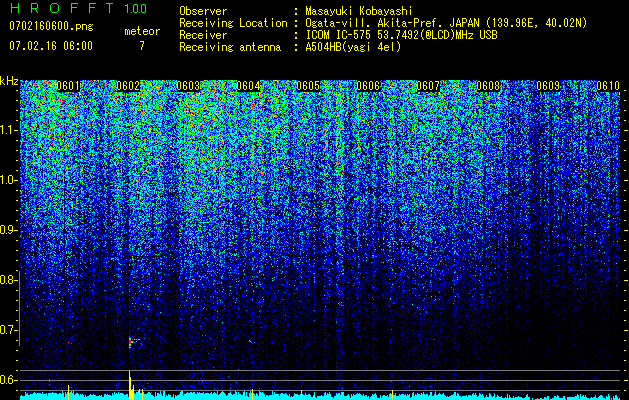The image size is (629, 400).
Task: Click the 0606 time marker
Action: (x=368, y=86)
